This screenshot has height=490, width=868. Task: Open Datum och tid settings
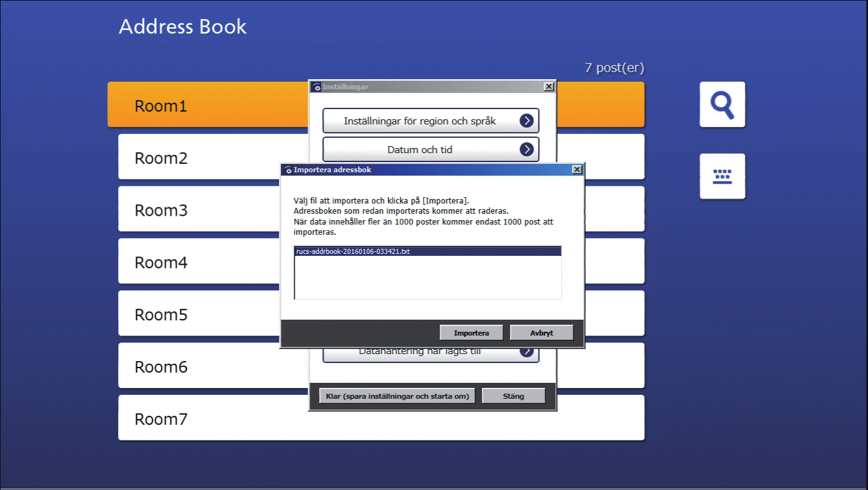coord(431,149)
